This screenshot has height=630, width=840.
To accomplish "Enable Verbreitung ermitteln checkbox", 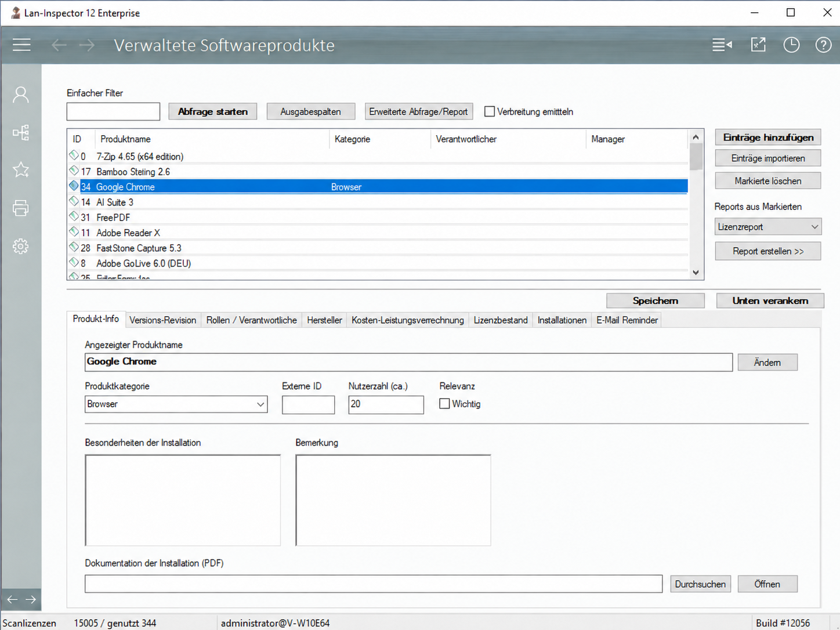I will [x=490, y=111].
